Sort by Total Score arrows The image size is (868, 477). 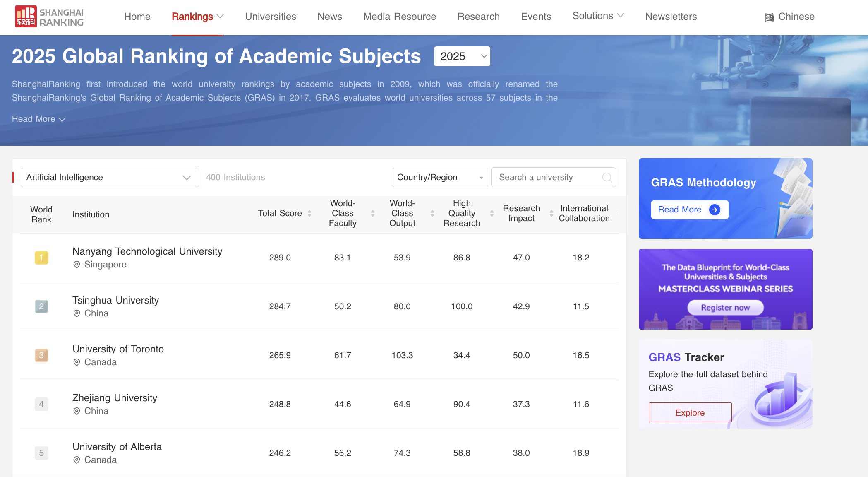(309, 214)
